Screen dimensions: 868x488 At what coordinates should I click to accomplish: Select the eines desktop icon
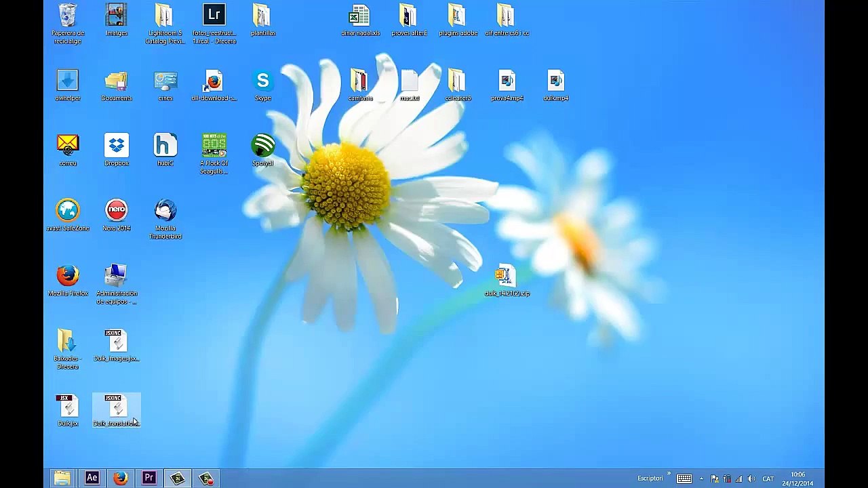(x=165, y=85)
